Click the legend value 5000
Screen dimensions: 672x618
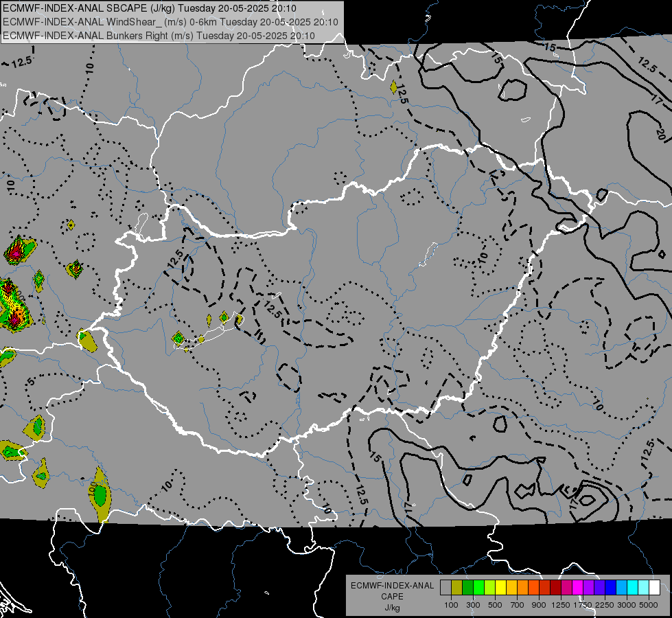click(649, 605)
